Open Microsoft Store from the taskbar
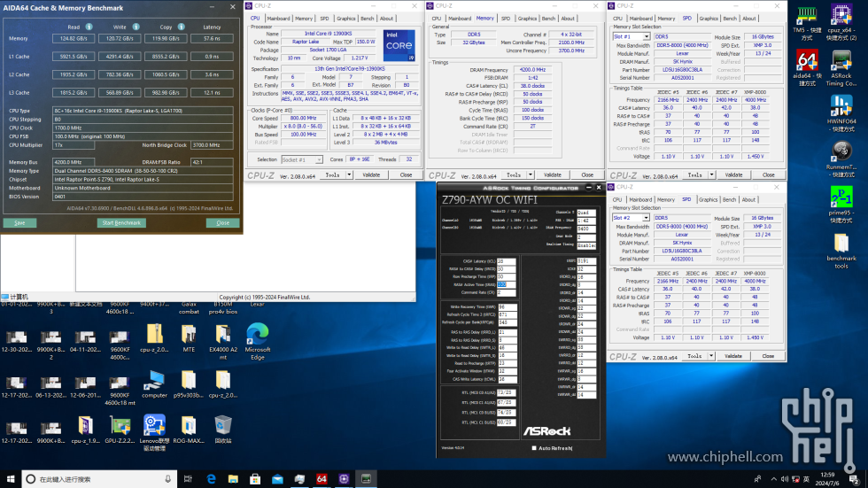868x488 pixels. pyautogui.click(x=255, y=479)
